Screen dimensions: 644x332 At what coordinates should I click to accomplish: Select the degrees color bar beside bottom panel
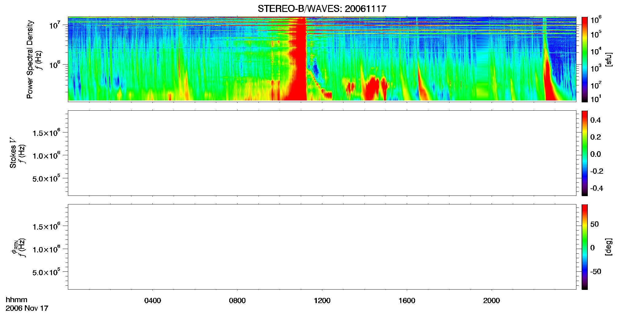tap(584, 247)
